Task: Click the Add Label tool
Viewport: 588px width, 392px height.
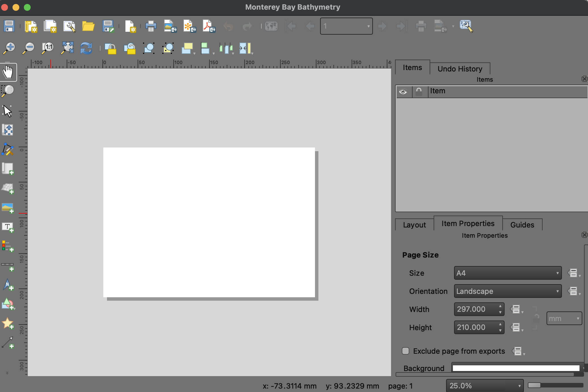Action: click(8, 227)
